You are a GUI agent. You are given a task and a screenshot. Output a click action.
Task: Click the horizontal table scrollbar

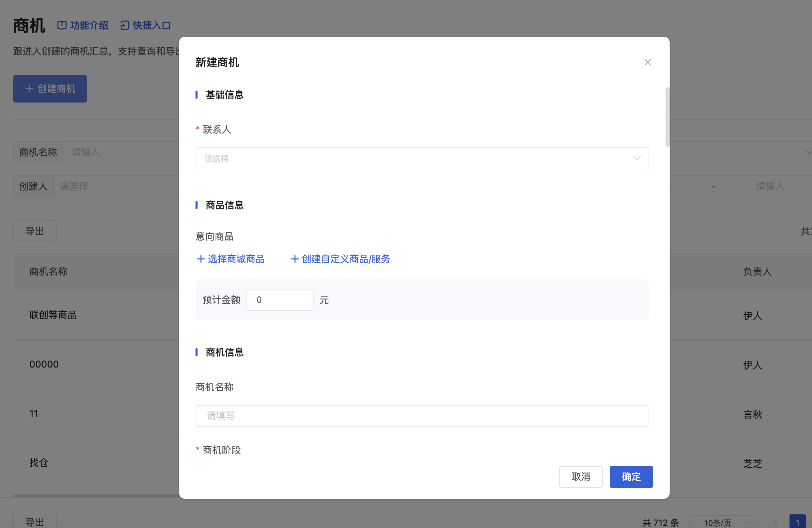(x=96, y=496)
